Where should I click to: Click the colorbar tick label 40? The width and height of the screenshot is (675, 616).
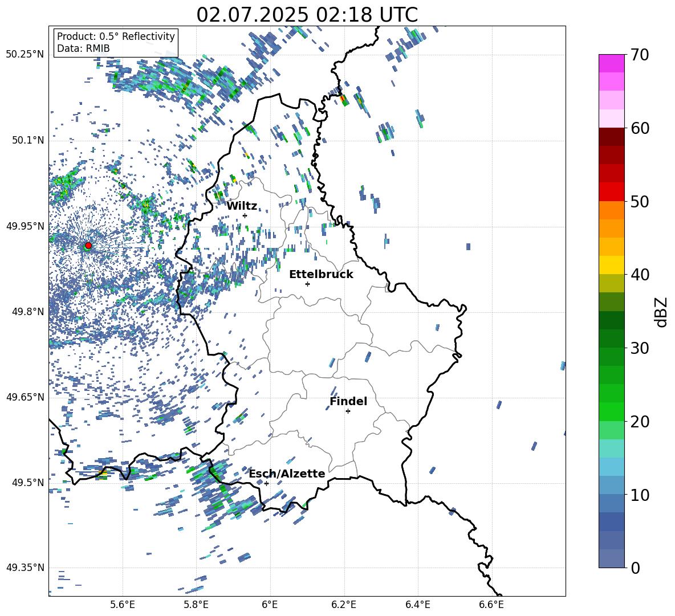(639, 275)
